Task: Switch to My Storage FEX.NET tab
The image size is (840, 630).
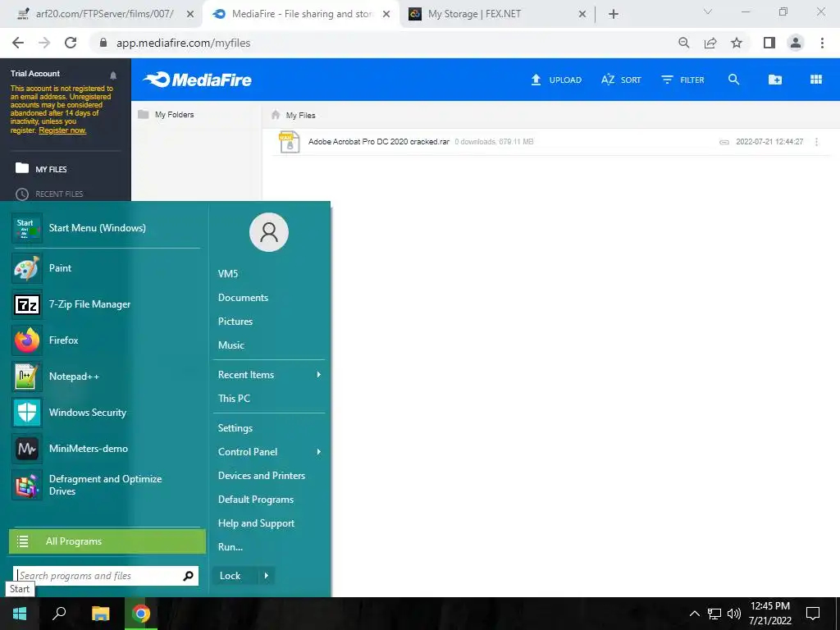Action: (474, 14)
